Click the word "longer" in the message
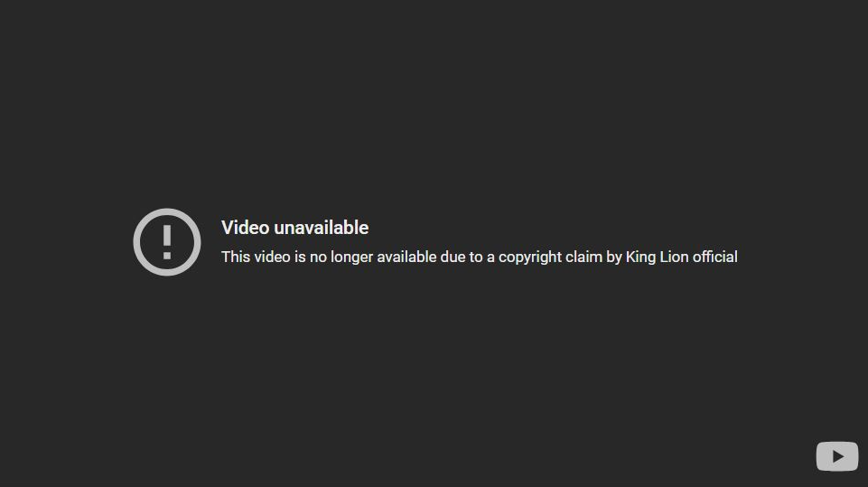This screenshot has height=487, width=868. [351, 258]
